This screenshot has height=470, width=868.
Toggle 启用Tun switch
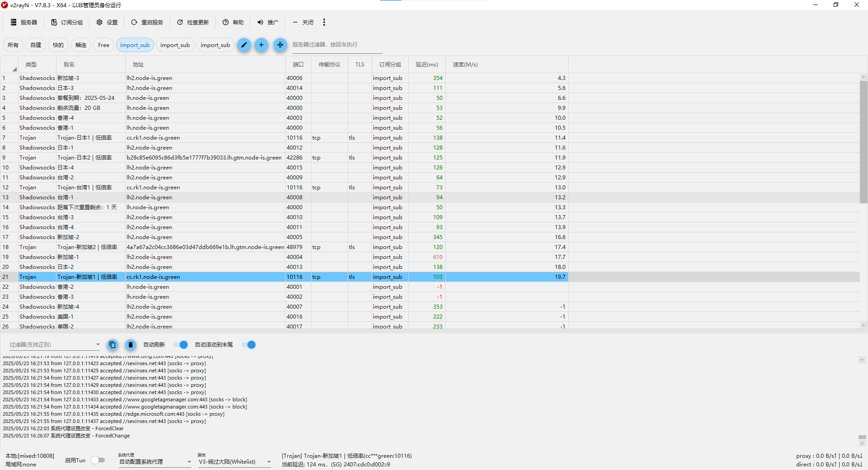pyautogui.click(x=98, y=460)
